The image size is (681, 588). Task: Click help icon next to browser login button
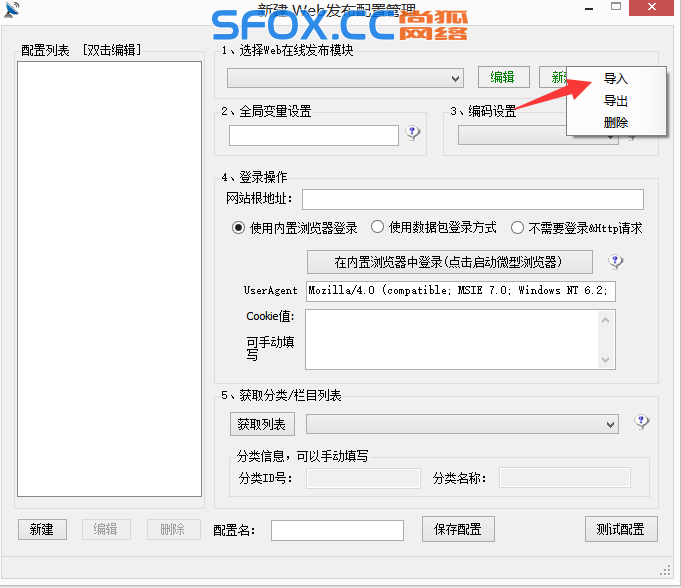(616, 262)
